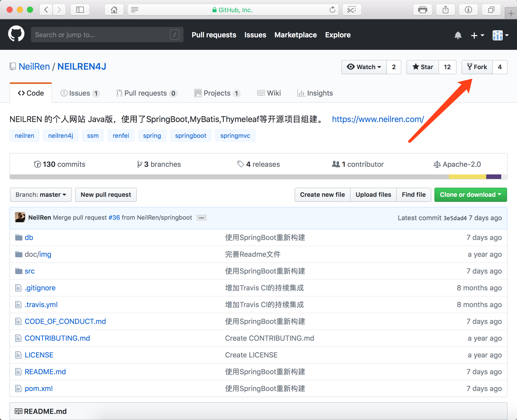The height and width of the screenshot is (420, 517).
Task: View the 4 forks count
Action: 500,67
